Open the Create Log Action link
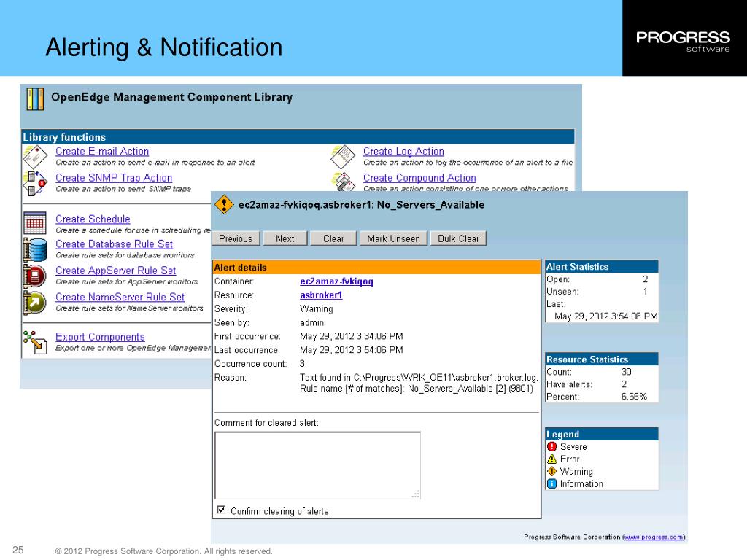Image resolution: width=747 pixels, height=560 pixels. click(403, 152)
